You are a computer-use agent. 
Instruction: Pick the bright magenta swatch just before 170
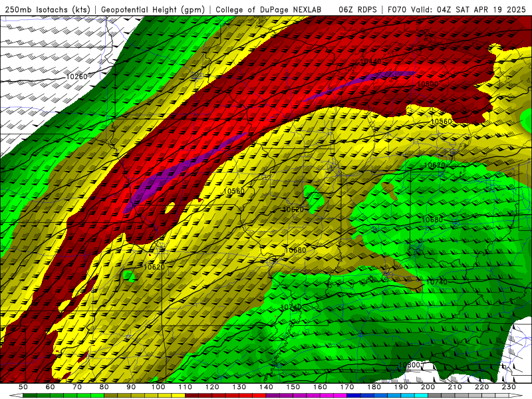340,396
